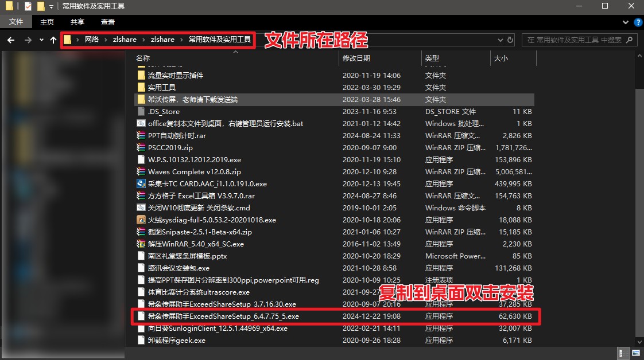Open the 共享 ribbon tab
This screenshot has height=360, width=644.
(77, 22)
